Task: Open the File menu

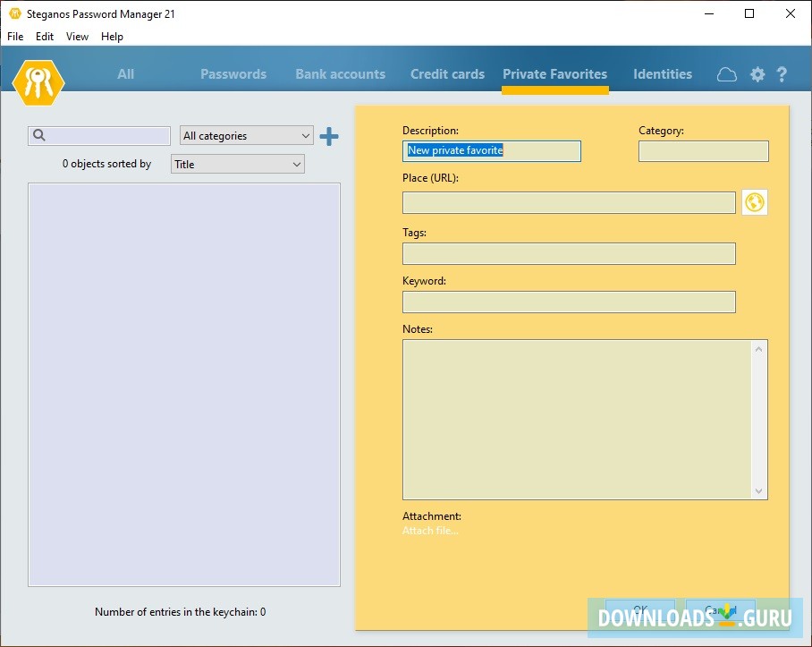Action: pyautogui.click(x=15, y=37)
